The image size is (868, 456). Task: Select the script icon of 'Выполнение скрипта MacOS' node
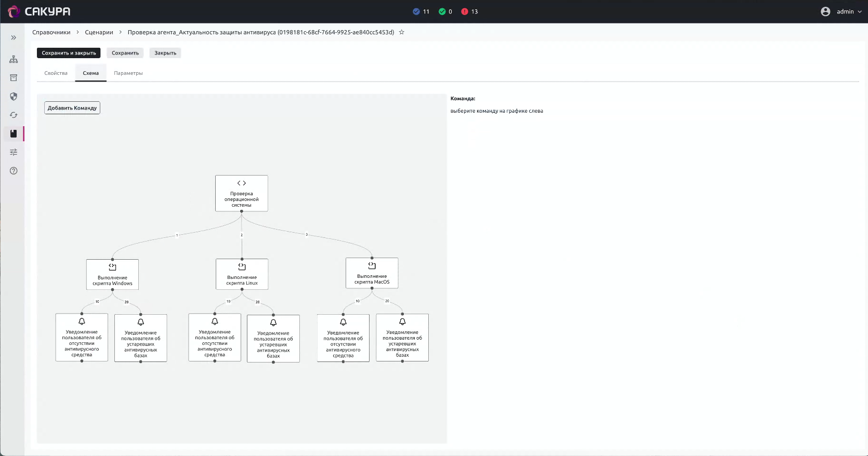tap(372, 266)
